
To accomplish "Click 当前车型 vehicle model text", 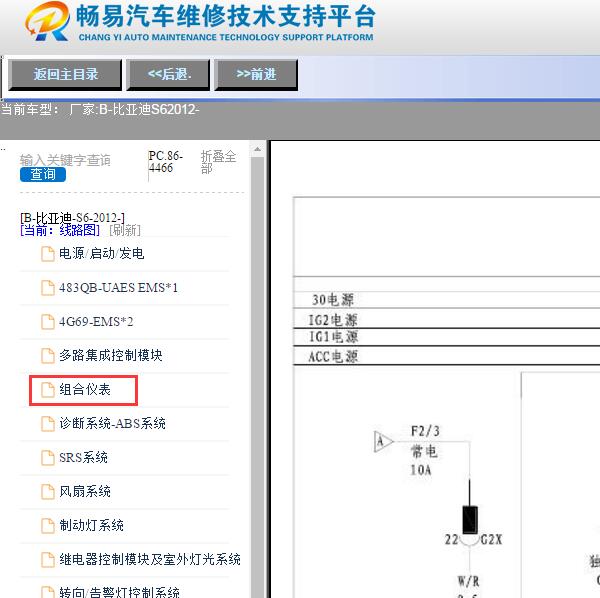I will coord(100,110).
